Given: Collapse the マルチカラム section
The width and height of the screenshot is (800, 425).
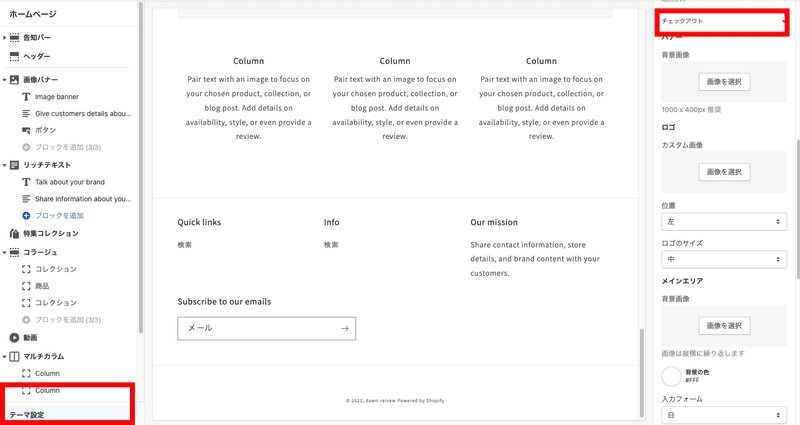Looking at the screenshot, I should tap(5, 356).
